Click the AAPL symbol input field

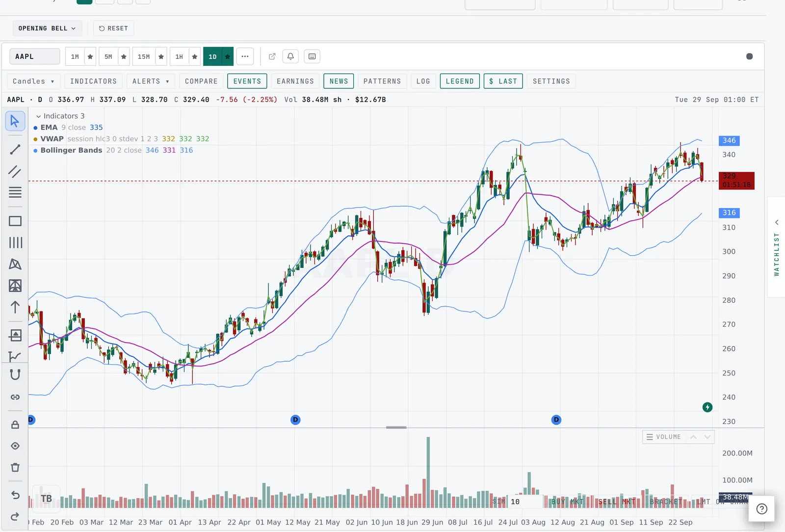(x=34, y=56)
